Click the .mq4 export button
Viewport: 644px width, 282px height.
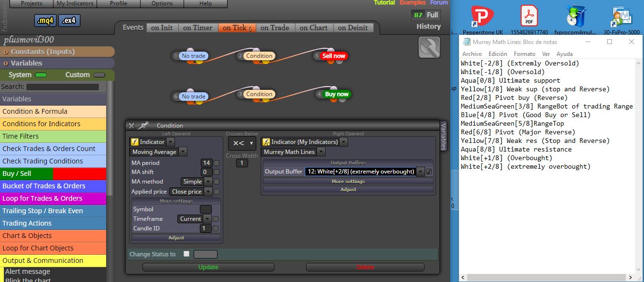(x=45, y=21)
